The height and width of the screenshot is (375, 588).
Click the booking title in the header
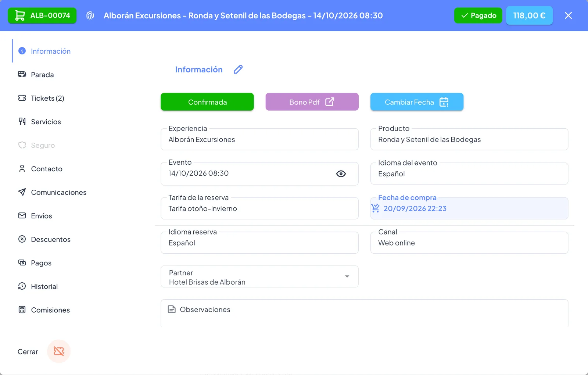[x=243, y=15]
